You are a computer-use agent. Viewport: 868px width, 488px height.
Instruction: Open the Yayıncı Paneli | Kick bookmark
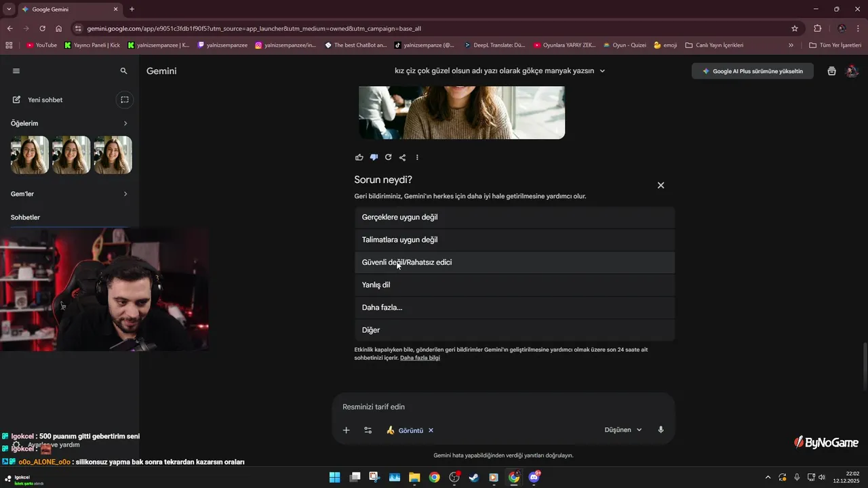pos(92,45)
